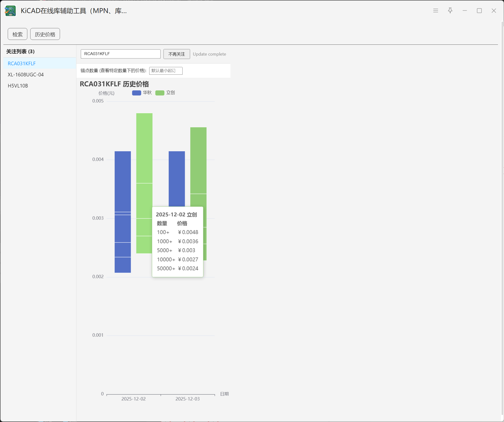The image size is (504, 422).
Task: Switch to the 历史价格 tab
Action: pyautogui.click(x=45, y=34)
